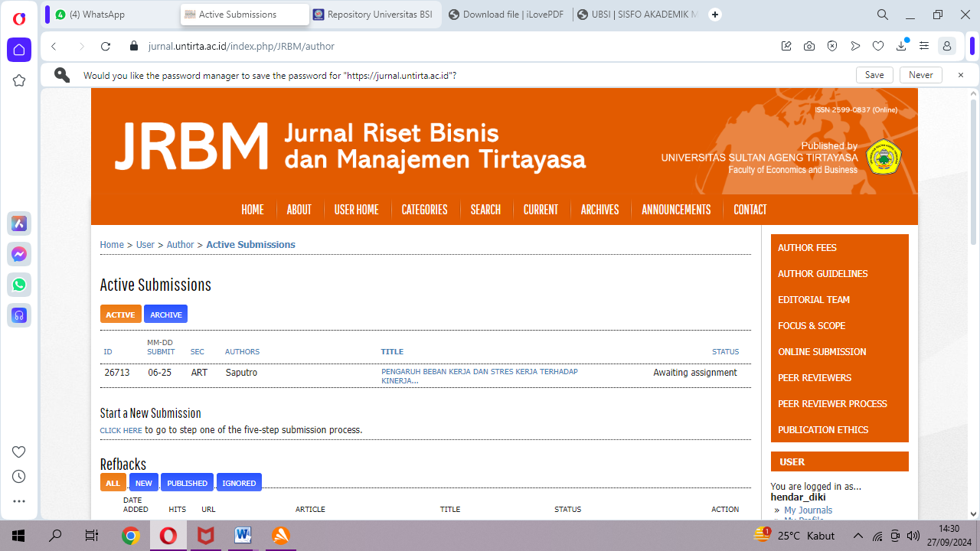Click the search tabs magnifier icon

pos(883,15)
